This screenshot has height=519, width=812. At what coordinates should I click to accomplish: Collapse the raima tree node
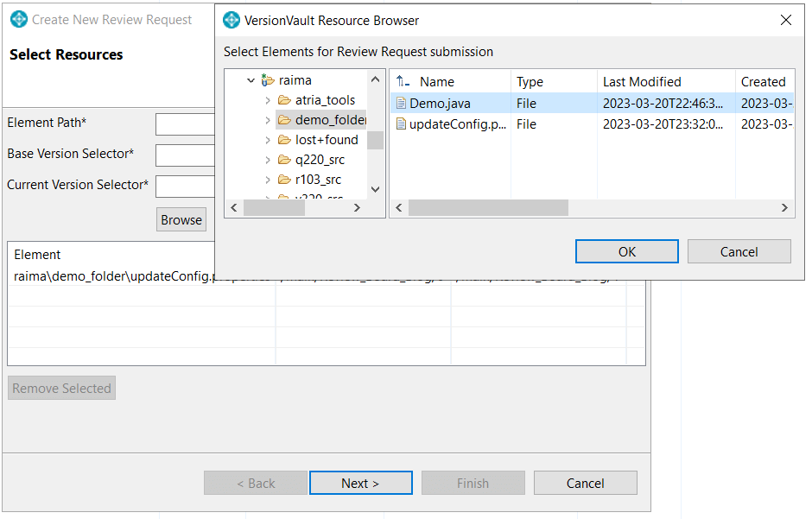(251, 79)
